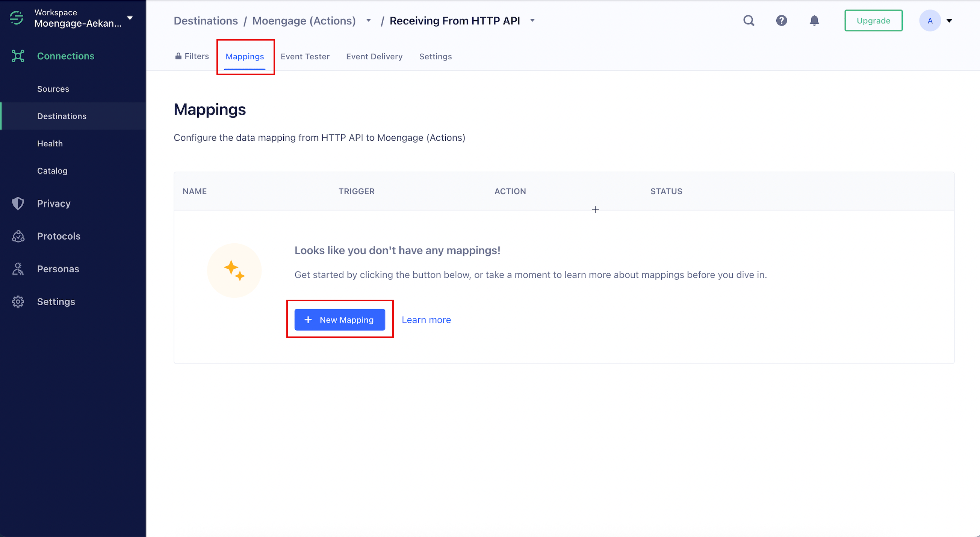Expand dropdown next to Receiving From HTTP API
The width and height of the screenshot is (980, 537).
tap(532, 21)
